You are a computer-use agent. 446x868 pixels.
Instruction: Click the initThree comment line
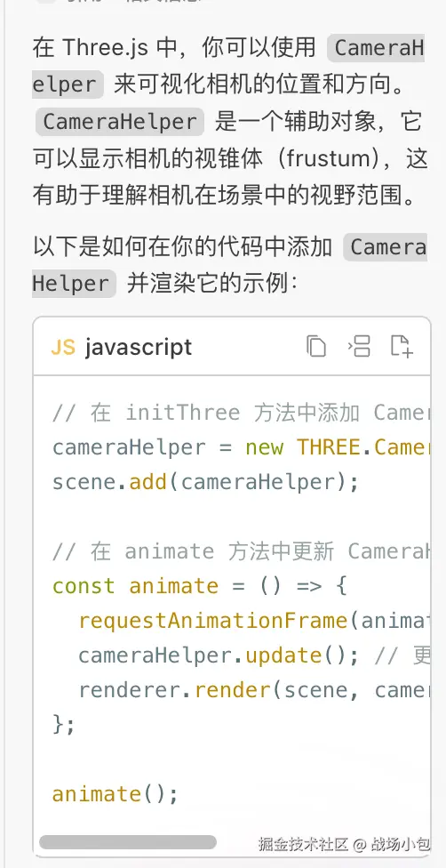[241, 413]
